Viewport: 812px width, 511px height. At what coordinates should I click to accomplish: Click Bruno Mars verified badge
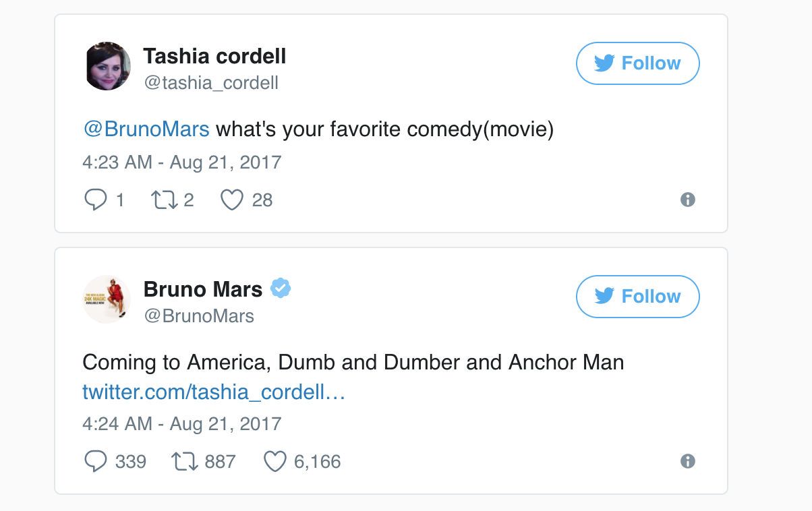point(281,289)
